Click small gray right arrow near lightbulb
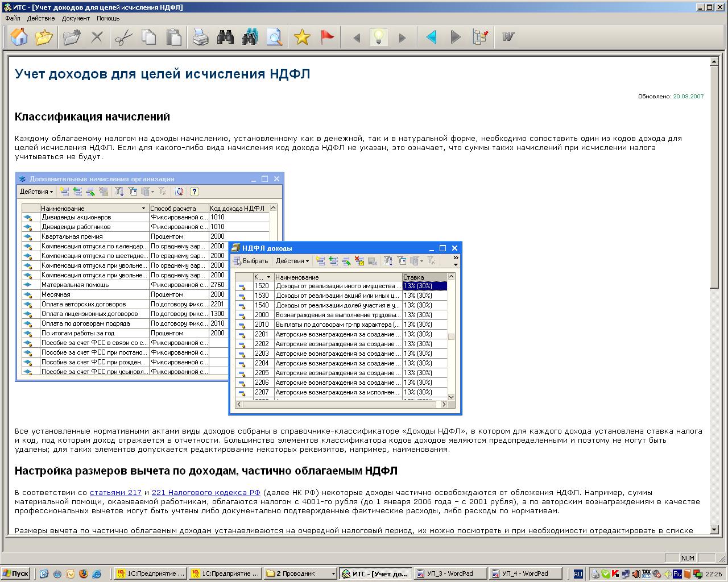 [x=402, y=38]
